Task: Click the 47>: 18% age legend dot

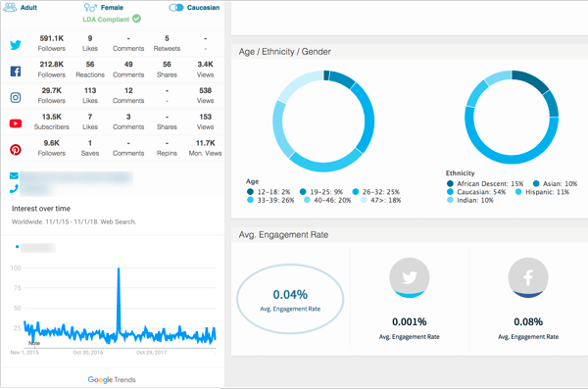Action: (364, 200)
